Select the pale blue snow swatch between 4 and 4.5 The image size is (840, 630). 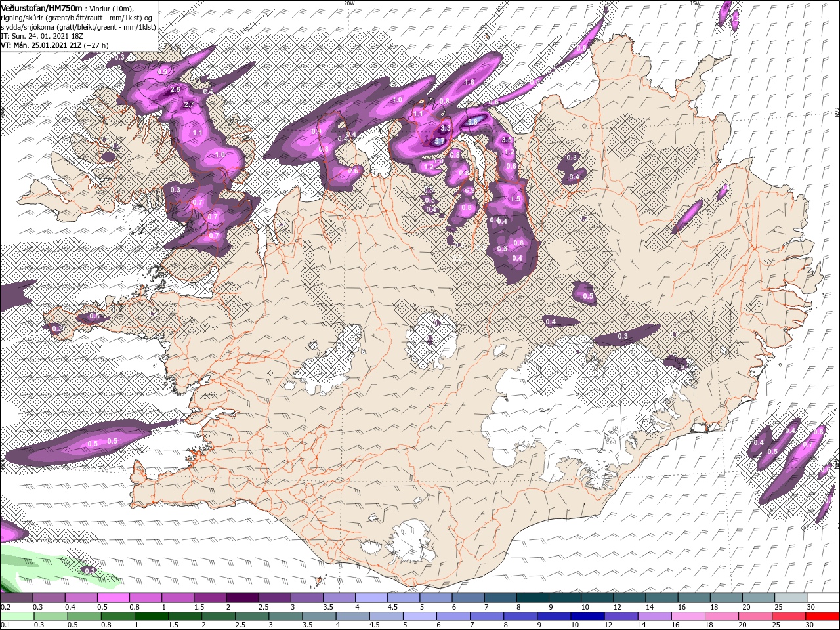coord(371,598)
